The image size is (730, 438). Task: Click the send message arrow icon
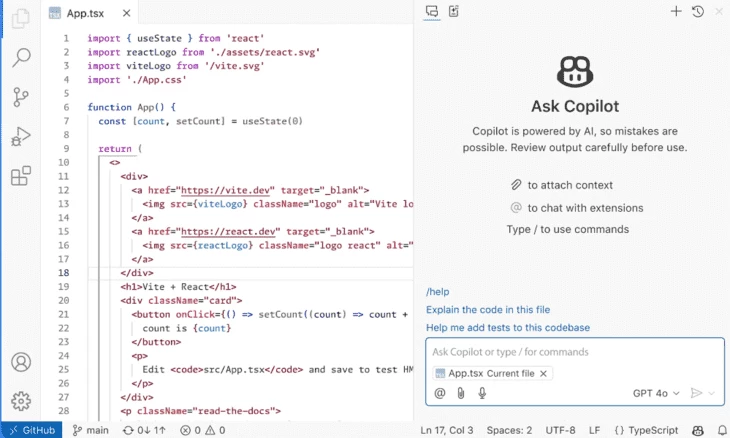click(696, 393)
